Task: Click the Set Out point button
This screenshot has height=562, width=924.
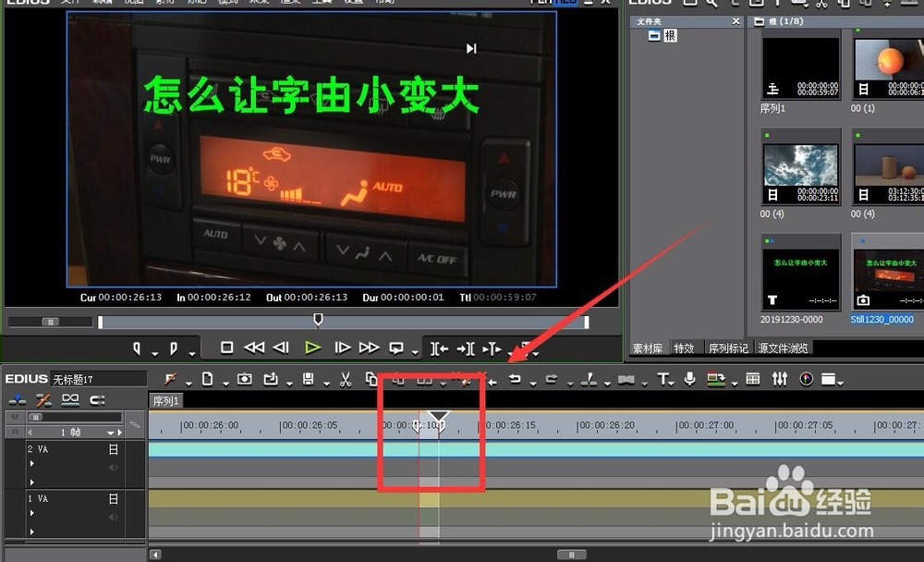Action: click(x=174, y=349)
